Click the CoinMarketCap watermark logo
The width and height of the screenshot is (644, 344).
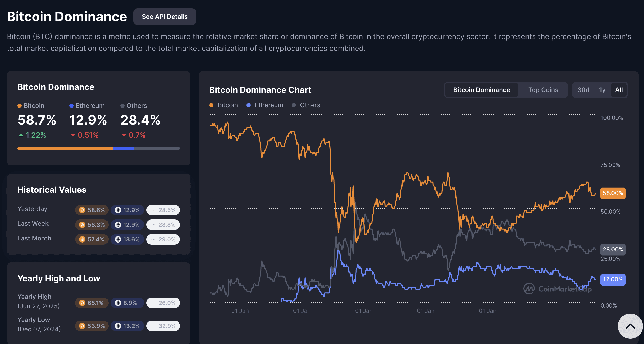[529, 289]
